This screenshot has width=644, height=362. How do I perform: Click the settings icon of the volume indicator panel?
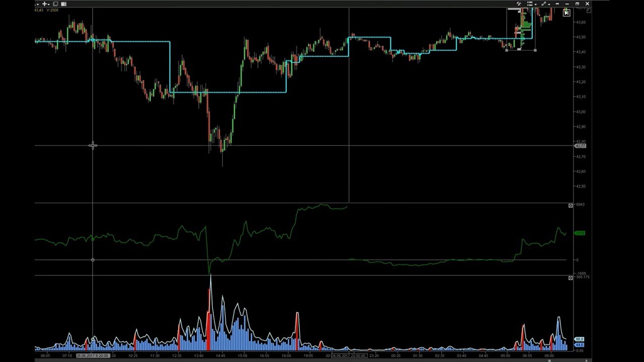click(571, 278)
